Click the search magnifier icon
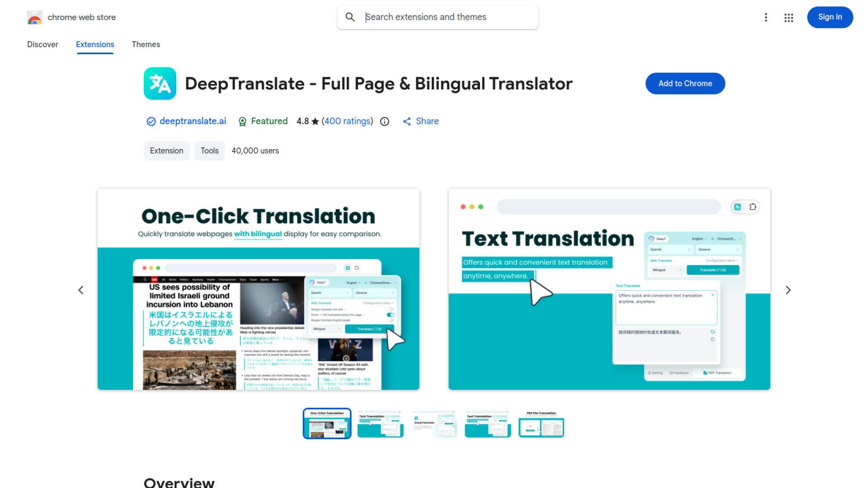868x488 pixels. click(350, 17)
